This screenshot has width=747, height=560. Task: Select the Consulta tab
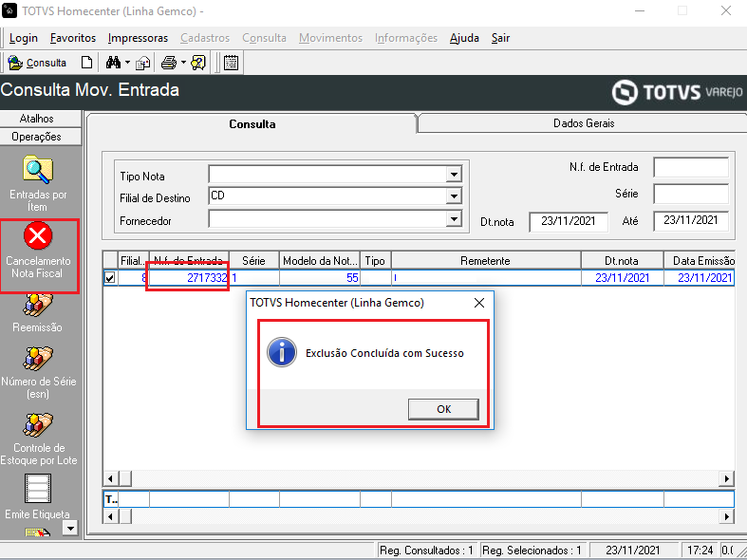252,123
